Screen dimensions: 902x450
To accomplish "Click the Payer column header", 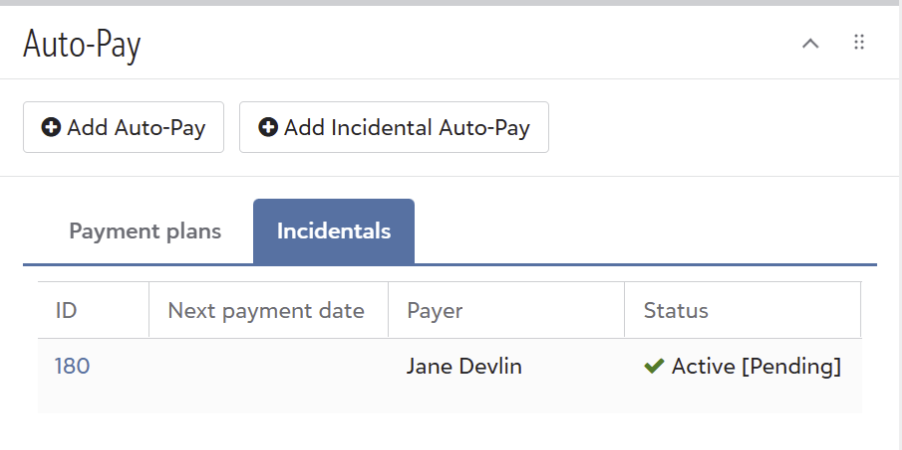I will coord(435,310).
